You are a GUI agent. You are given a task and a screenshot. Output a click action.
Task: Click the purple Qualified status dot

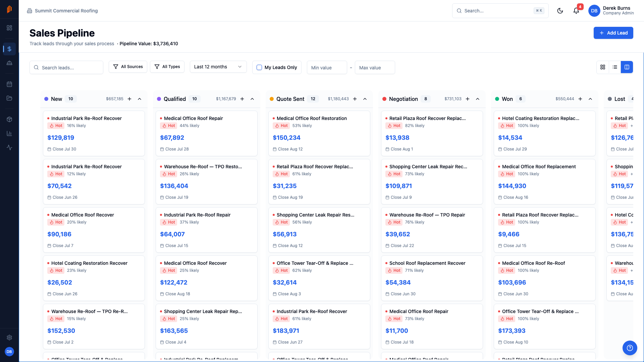point(159,99)
